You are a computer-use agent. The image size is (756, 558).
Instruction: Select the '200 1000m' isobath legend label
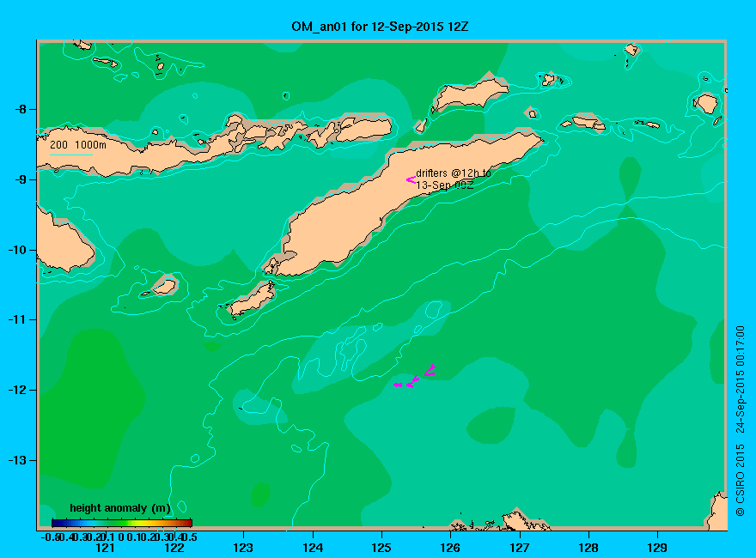click(x=78, y=144)
